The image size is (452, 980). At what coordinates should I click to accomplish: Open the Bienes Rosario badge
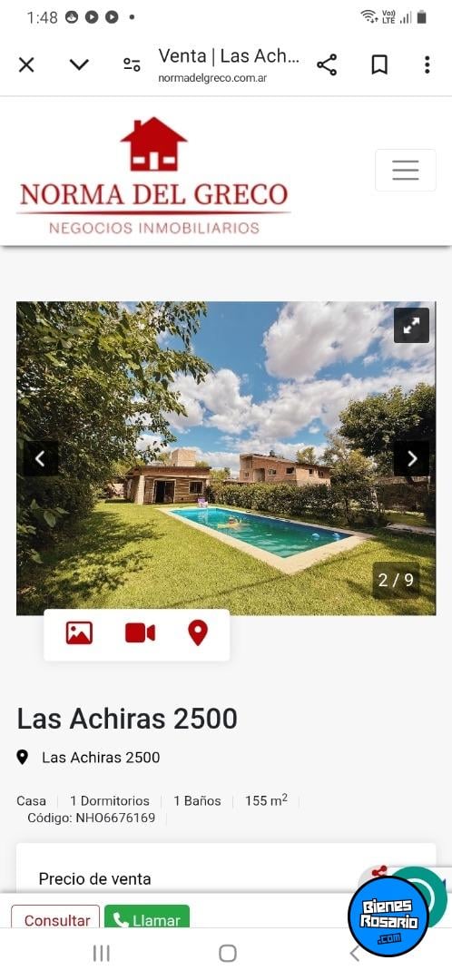[x=388, y=916]
